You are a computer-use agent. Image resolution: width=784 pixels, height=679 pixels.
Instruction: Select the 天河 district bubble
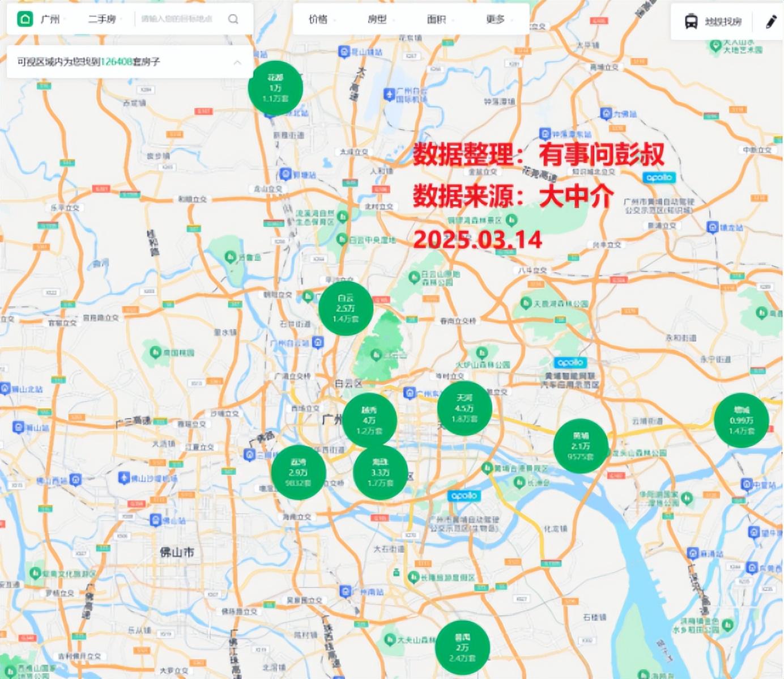pos(465,408)
